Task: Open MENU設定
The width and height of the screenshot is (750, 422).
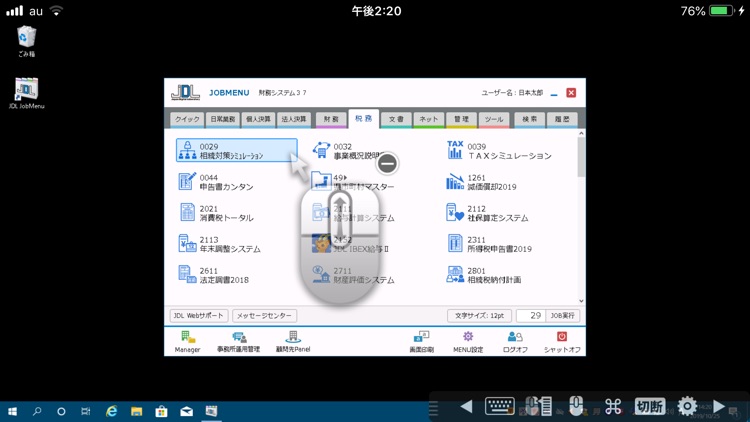Action: point(468,342)
